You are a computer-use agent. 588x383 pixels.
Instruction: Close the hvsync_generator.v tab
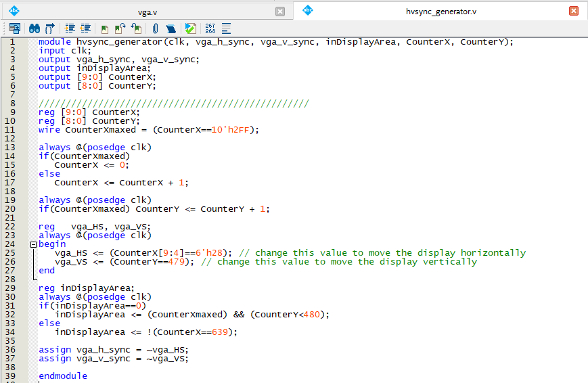point(574,11)
